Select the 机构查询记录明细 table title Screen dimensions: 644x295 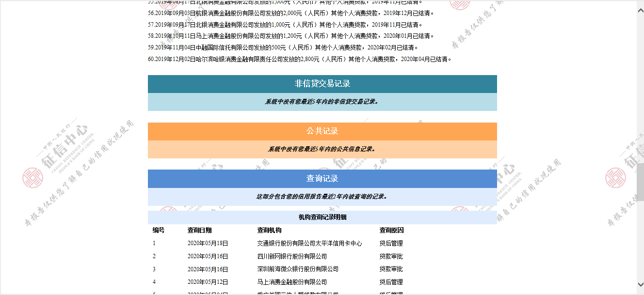click(x=322, y=217)
